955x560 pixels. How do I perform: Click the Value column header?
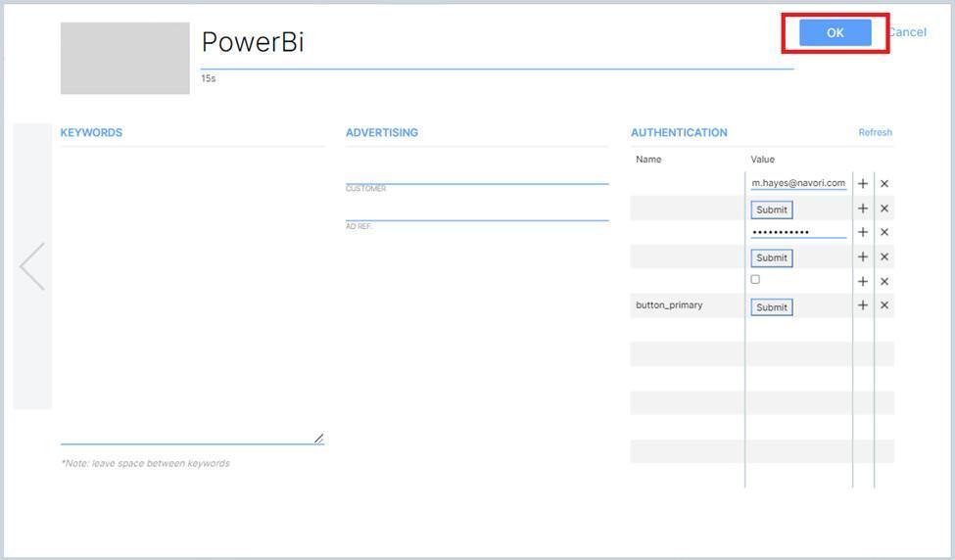click(763, 160)
